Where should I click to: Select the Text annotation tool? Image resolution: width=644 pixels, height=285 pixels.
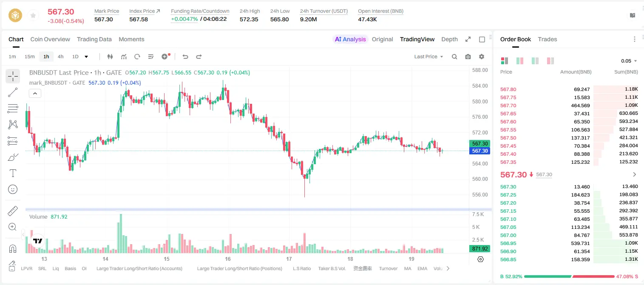(x=13, y=173)
